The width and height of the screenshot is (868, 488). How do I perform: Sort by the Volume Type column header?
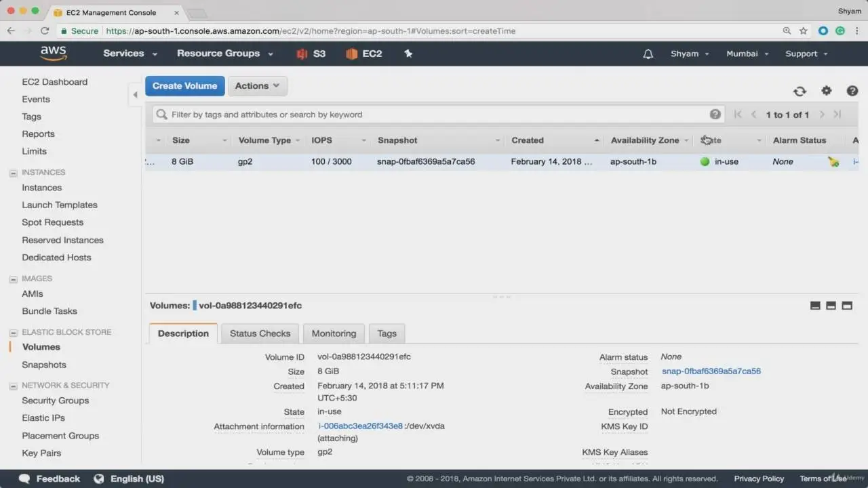[x=264, y=140]
